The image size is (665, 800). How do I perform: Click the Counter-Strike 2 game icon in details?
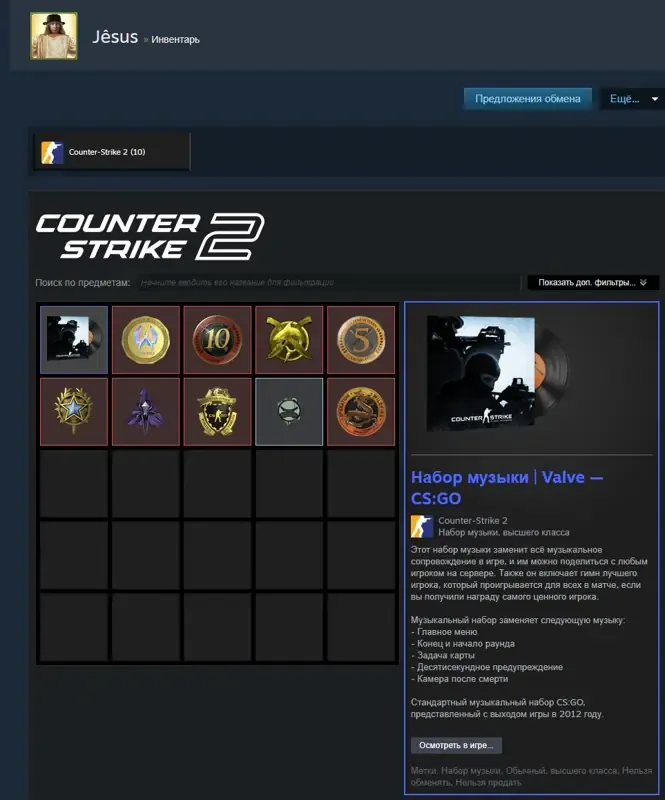coord(422,527)
